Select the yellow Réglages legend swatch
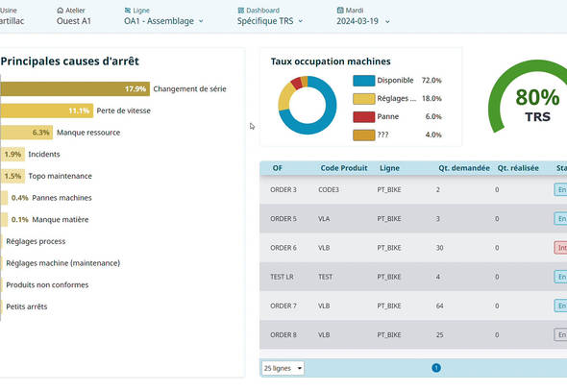The width and height of the screenshot is (567, 392). coord(364,99)
